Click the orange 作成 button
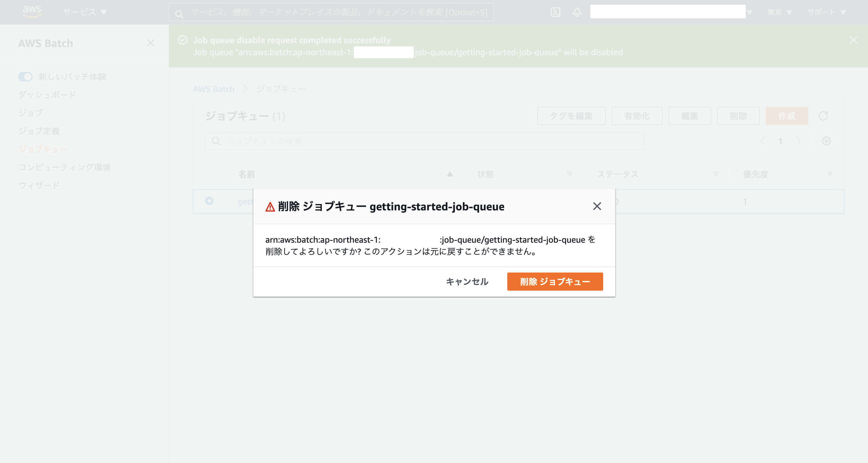Viewport: 868px width, 463px height. point(787,116)
